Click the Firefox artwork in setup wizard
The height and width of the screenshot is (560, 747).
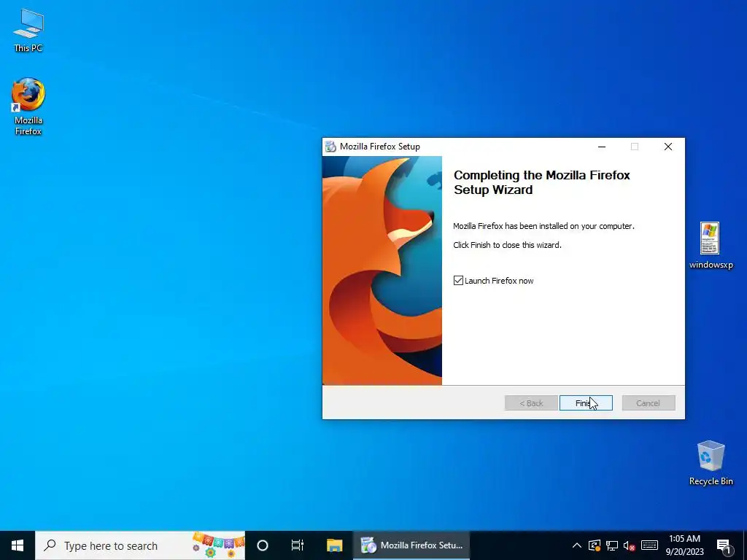pos(382,271)
